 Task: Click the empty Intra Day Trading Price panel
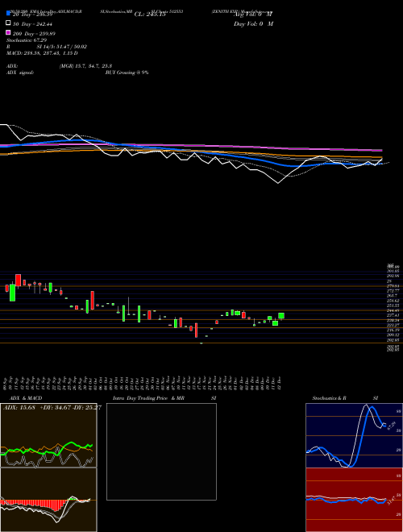click(x=161, y=451)
